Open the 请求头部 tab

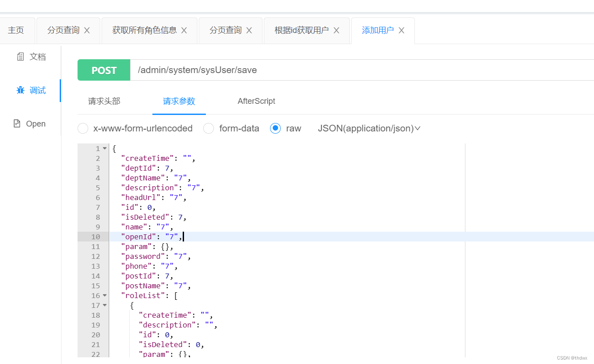tap(104, 101)
